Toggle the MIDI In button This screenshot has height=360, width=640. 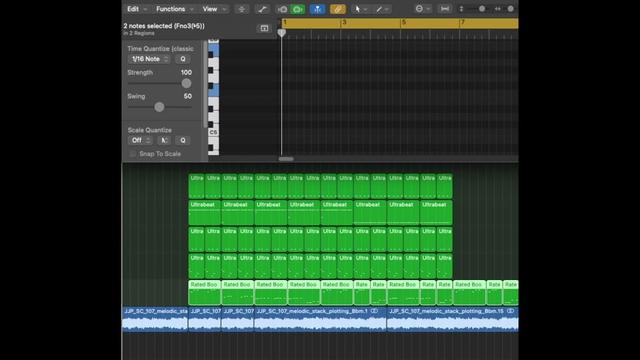click(282, 9)
